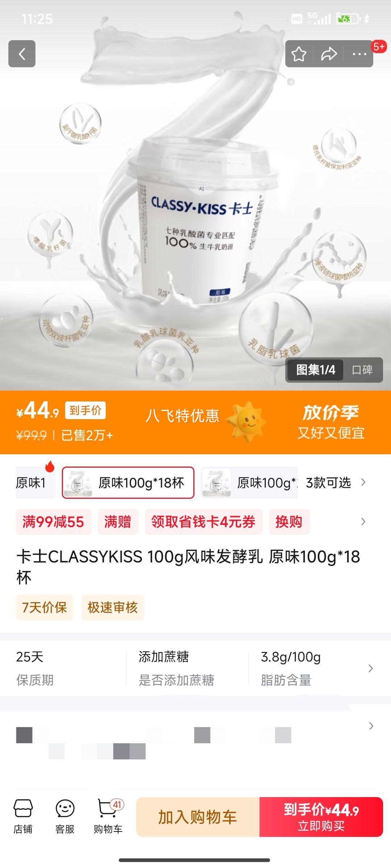Tap 立即购买 buy now button

pyautogui.click(x=321, y=817)
